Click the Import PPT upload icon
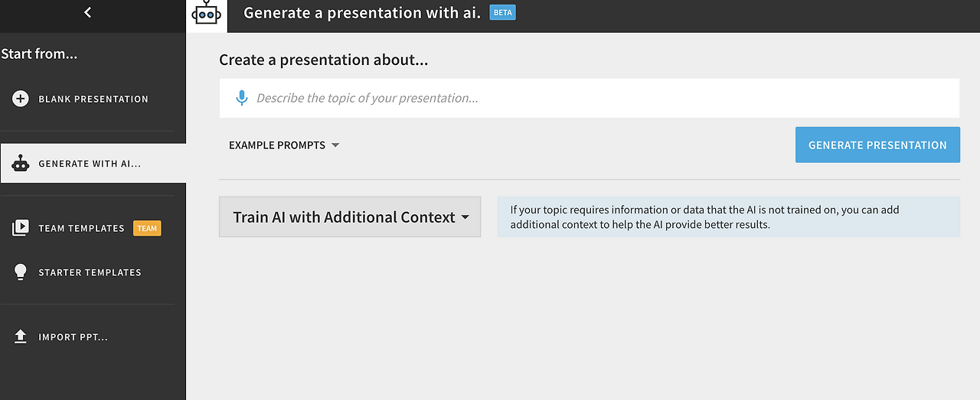This screenshot has width=980, height=400. 21,337
